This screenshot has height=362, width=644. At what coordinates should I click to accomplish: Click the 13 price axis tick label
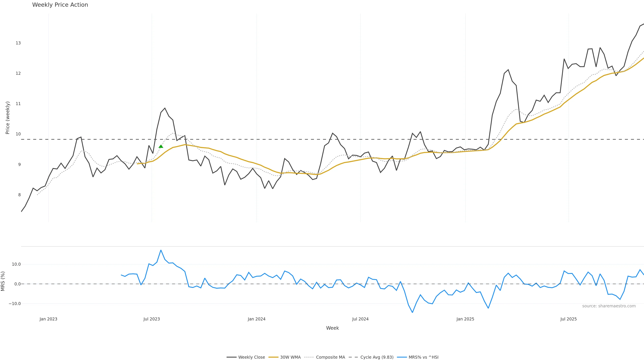pyautogui.click(x=18, y=43)
